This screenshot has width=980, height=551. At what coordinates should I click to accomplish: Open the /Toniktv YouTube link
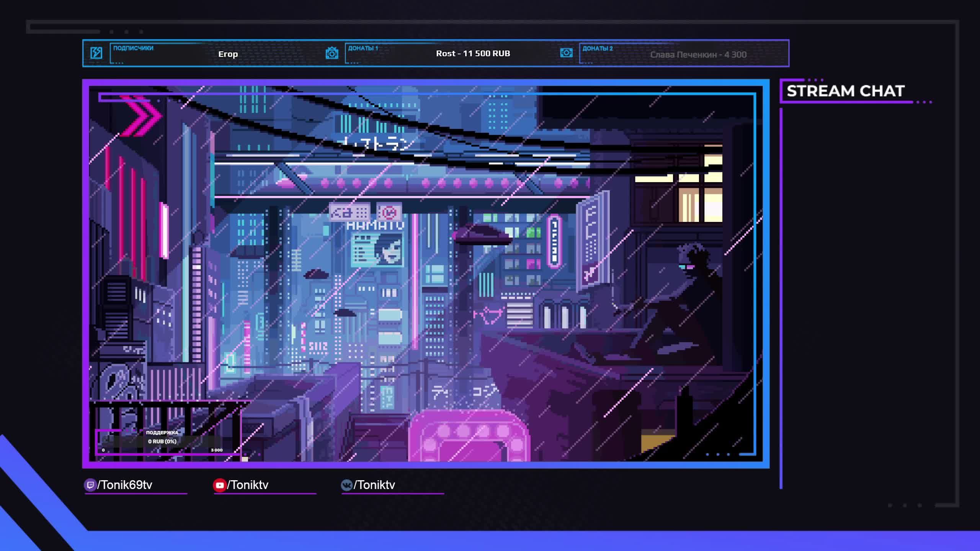pos(248,485)
